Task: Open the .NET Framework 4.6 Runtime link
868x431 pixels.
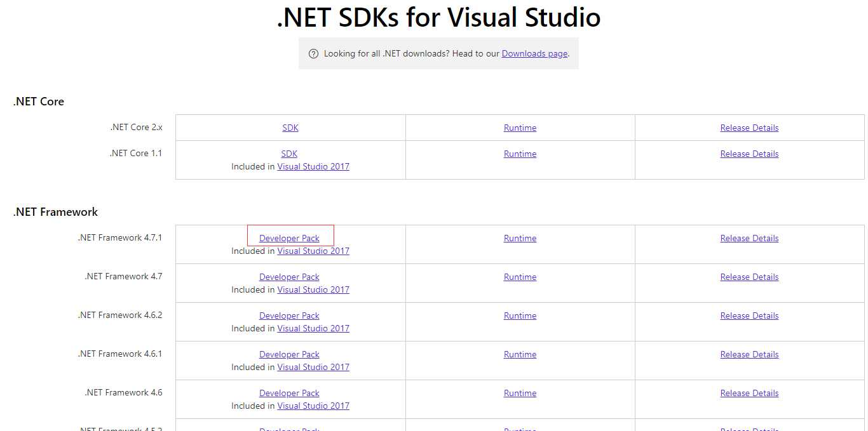Action: [520, 392]
